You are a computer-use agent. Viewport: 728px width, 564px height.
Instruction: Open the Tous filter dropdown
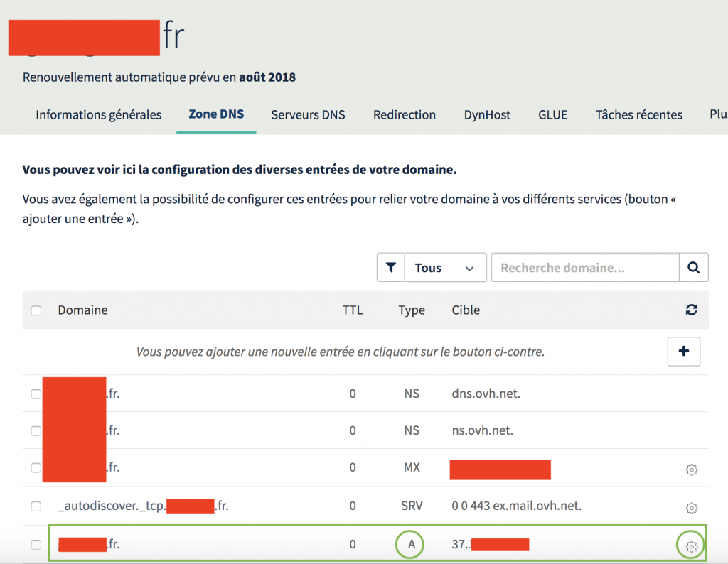tap(445, 267)
